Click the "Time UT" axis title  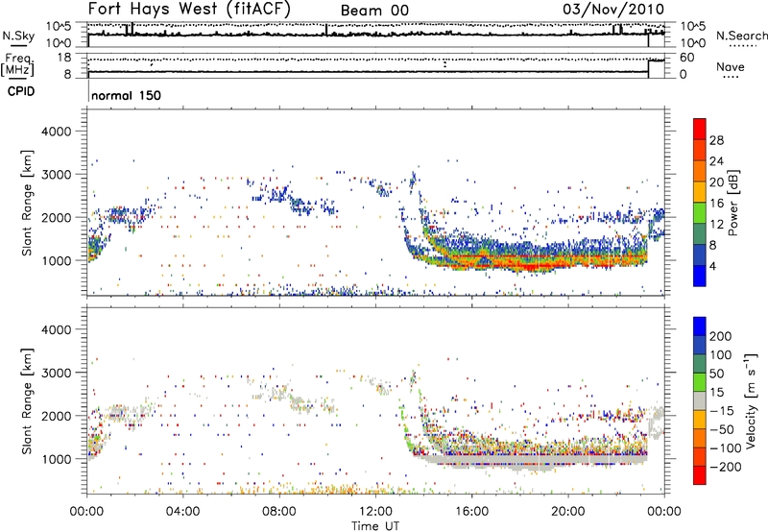tap(375, 526)
